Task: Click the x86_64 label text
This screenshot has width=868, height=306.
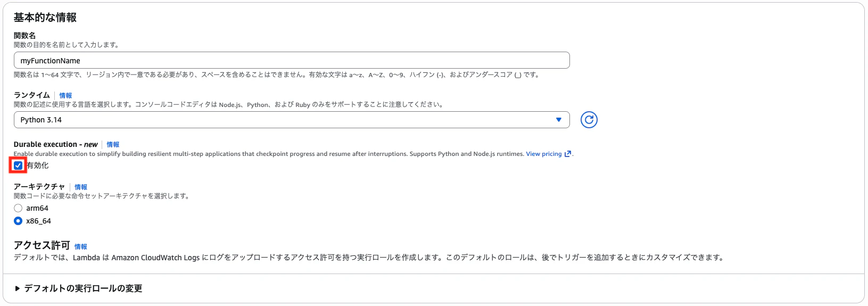Action: click(x=39, y=221)
